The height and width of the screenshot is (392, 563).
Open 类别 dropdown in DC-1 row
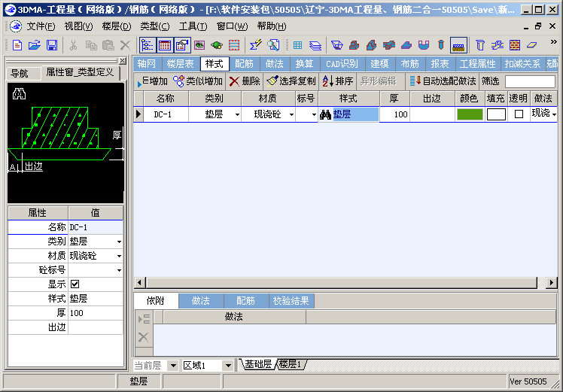pos(237,115)
